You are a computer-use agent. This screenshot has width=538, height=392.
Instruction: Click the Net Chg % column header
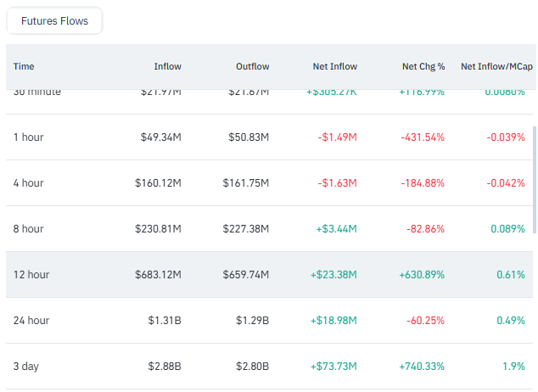(423, 66)
